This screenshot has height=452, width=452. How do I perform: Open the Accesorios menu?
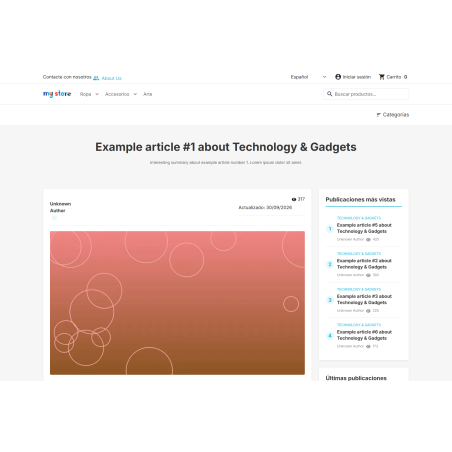point(117,94)
